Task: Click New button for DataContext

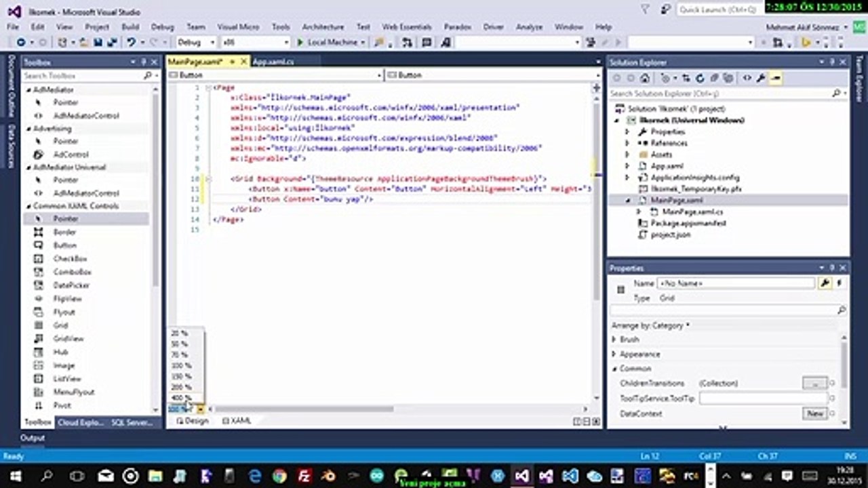Action: click(814, 413)
